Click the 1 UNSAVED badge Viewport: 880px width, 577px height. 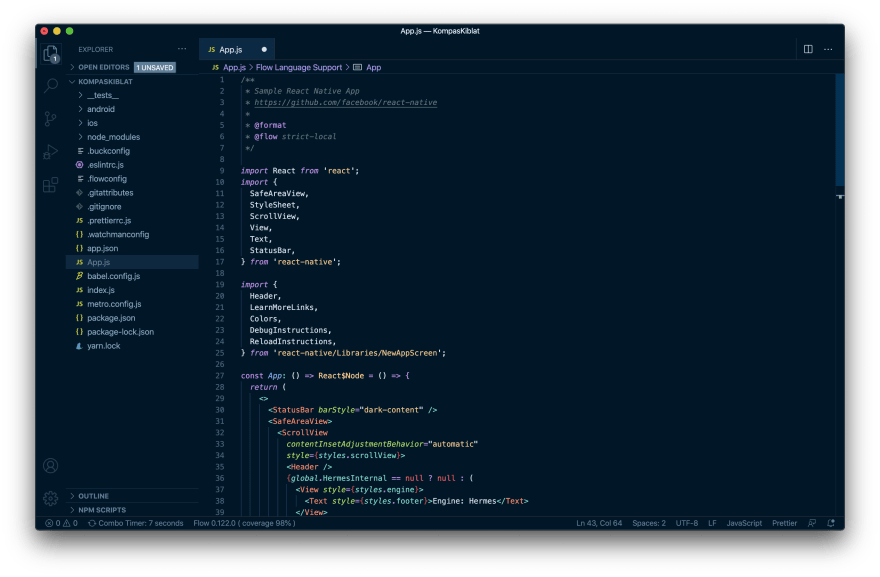pyautogui.click(x=155, y=67)
